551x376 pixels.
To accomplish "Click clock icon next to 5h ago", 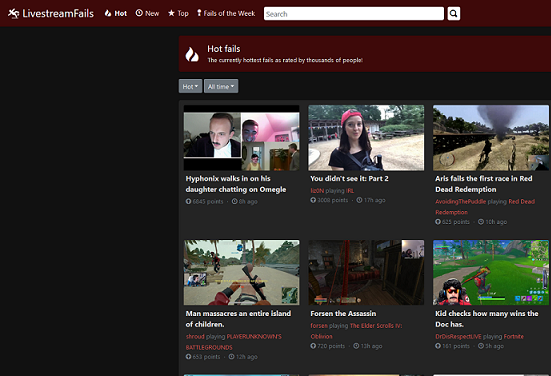I will (x=481, y=346).
